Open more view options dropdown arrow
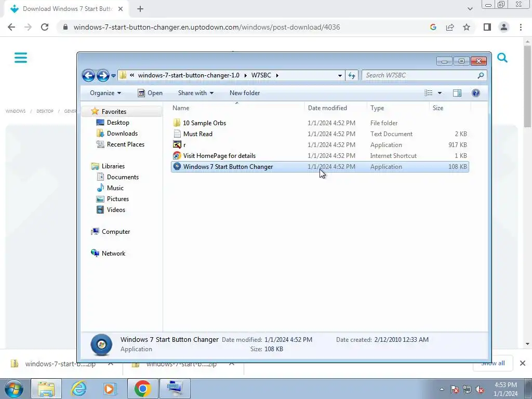The width and height of the screenshot is (532, 399). pos(440,93)
